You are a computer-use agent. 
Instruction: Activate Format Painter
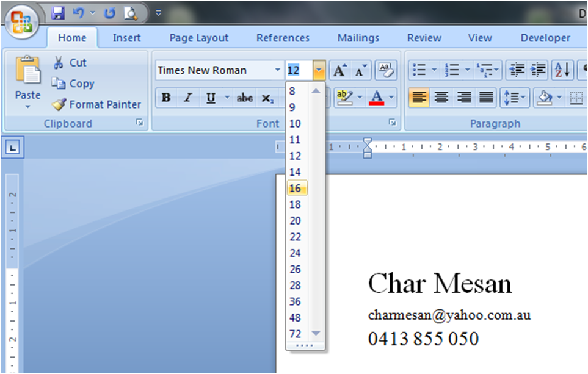pos(96,104)
